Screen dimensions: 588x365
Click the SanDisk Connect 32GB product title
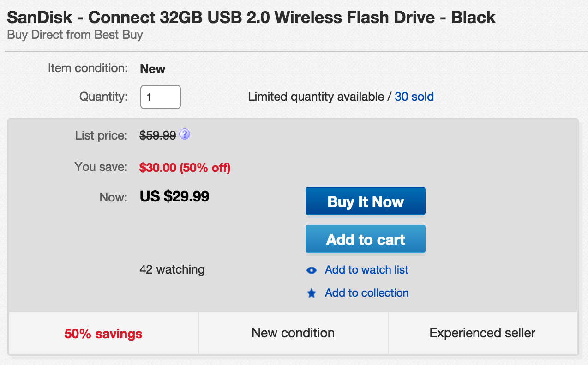(251, 18)
